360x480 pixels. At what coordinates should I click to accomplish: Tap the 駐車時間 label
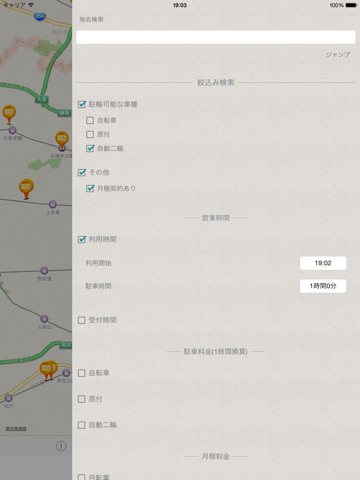(x=98, y=286)
